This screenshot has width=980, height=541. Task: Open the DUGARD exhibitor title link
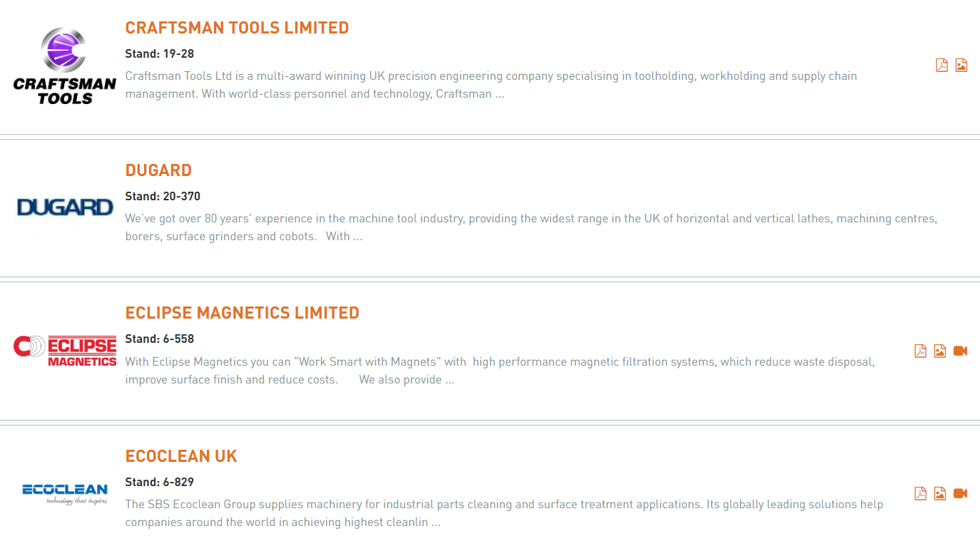coord(158,170)
